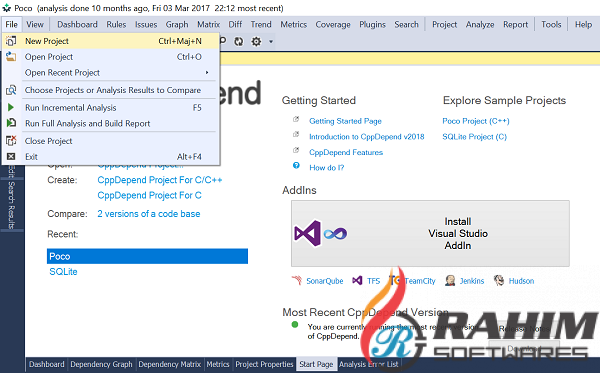Image resolution: width=600 pixels, height=373 pixels.
Task: Select Poco in the recent projects list
Action: 147,256
